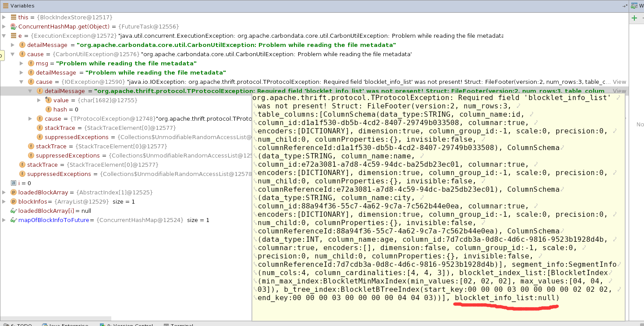Click the Variables panel header icon
644x326 pixels.
point(5,6)
